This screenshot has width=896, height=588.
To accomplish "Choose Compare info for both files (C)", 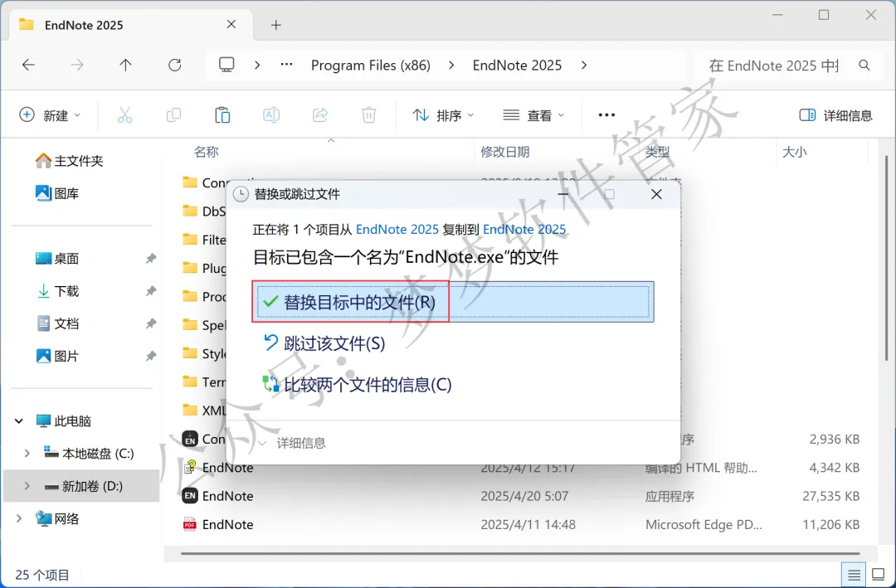I will click(x=357, y=385).
